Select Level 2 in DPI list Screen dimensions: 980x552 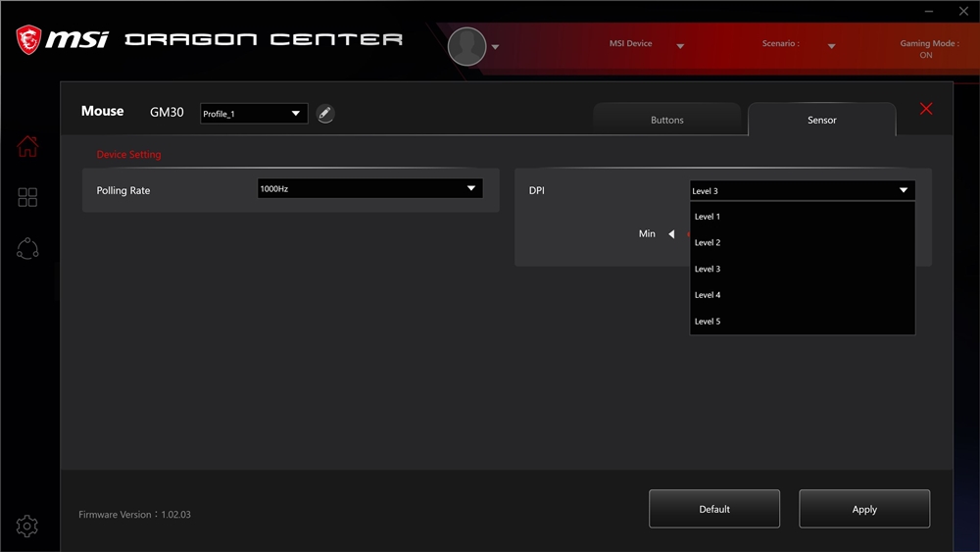pos(803,242)
